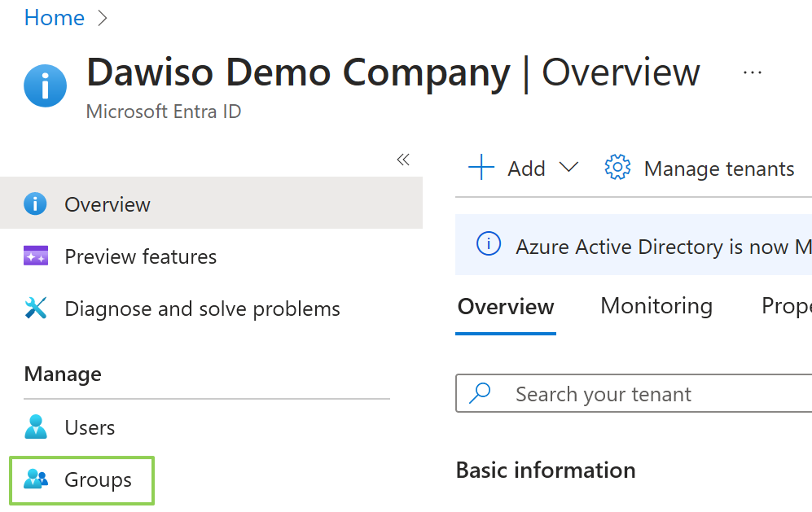Click the info icon in the blue banner
This screenshot has width=812, height=512.
(x=488, y=245)
